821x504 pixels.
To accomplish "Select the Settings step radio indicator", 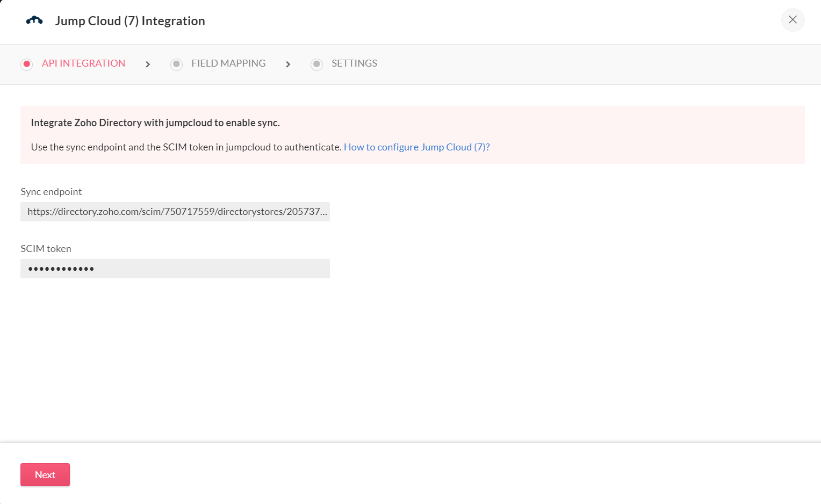I will 317,64.
